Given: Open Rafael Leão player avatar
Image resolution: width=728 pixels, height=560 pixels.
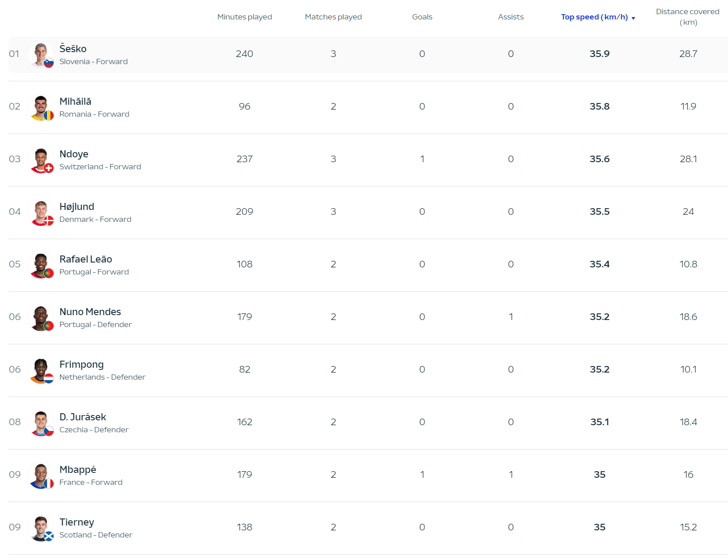Looking at the screenshot, I should (41, 265).
